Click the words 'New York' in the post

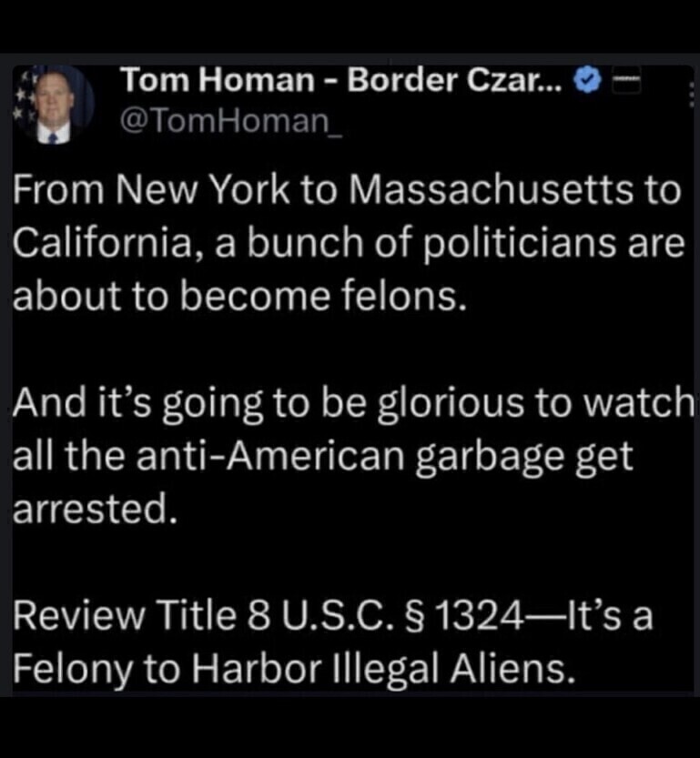tap(202, 189)
